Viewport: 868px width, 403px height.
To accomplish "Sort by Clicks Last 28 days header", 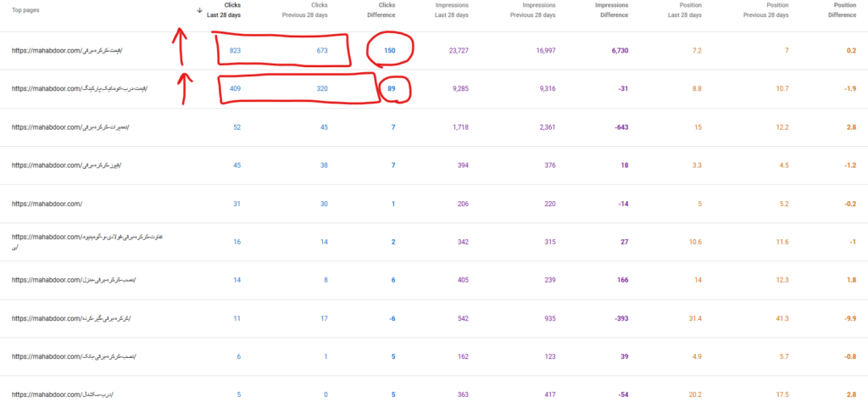I will pyautogui.click(x=224, y=10).
